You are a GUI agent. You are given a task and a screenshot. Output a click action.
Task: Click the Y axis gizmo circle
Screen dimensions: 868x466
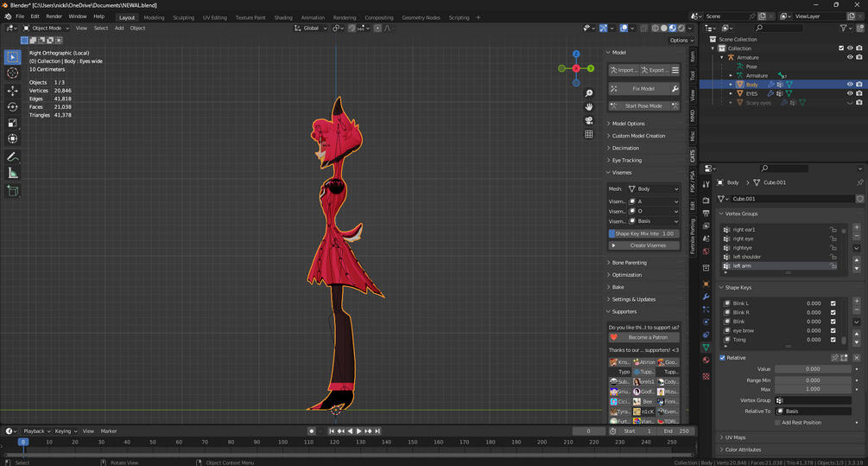[591, 68]
